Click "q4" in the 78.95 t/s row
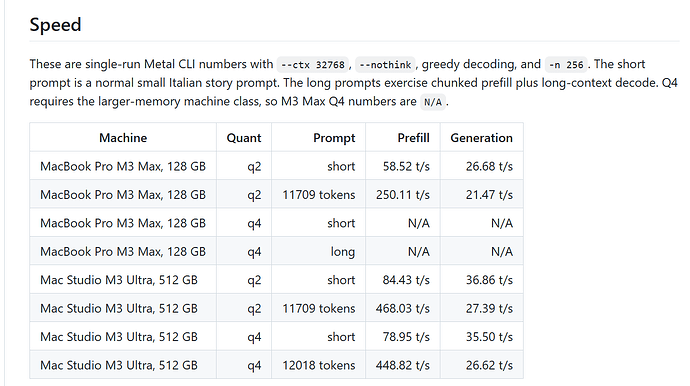690x386 pixels. pyautogui.click(x=254, y=337)
